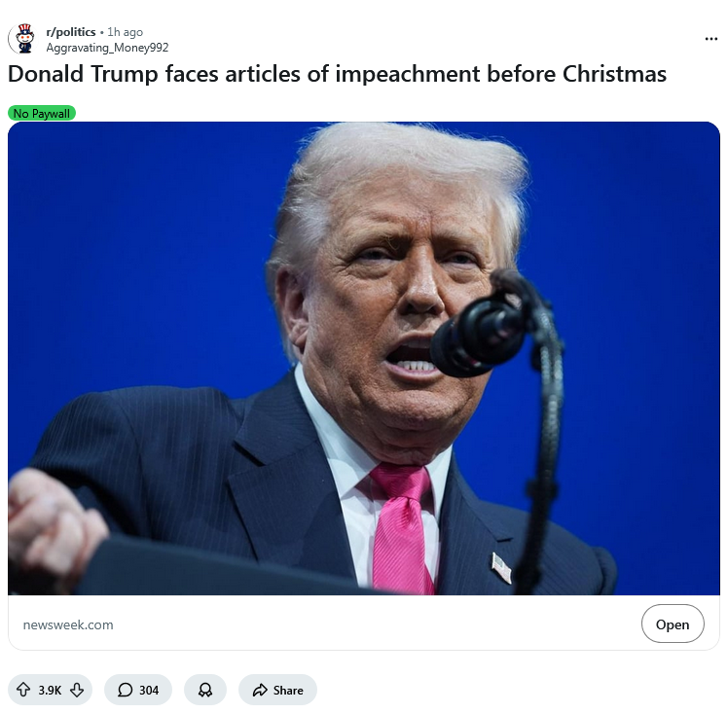Upvote the Trump impeachment post
The width and height of the screenshot is (728, 713).
click(23, 690)
